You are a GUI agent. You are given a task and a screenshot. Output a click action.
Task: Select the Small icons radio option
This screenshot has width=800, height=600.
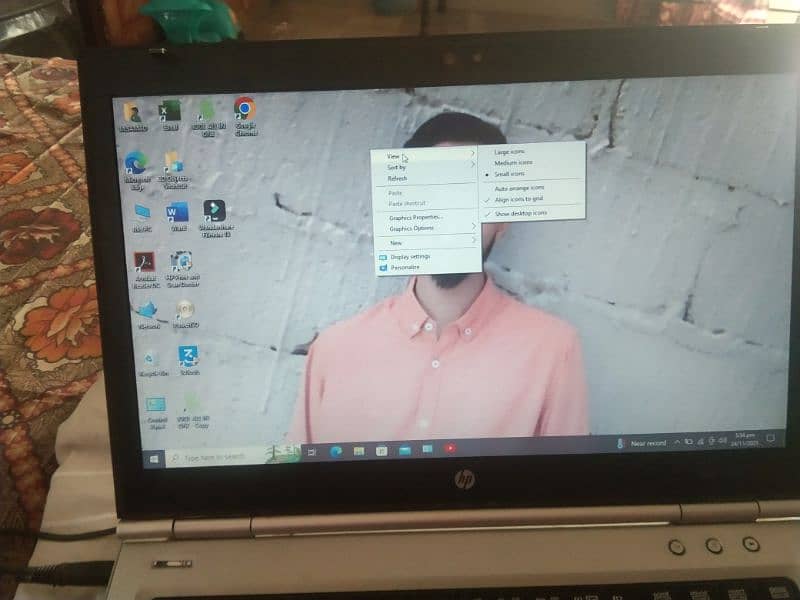(509, 174)
